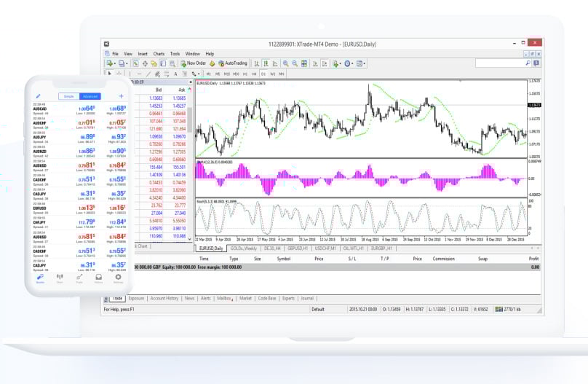Image resolution: width=588 pixels, height=384 pixels.
Task: Select the crosshair tool
Action: click(119, 74)
